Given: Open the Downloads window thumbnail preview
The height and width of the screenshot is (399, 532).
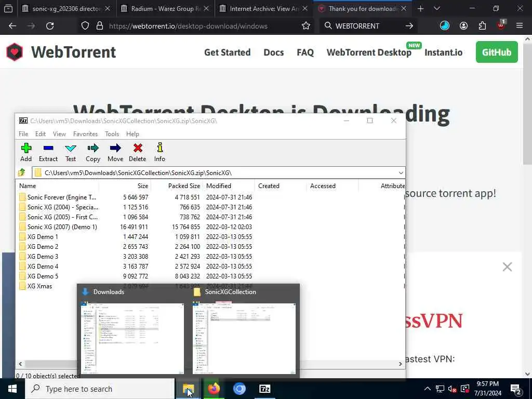Looking at the screenshot, I should pyautogui.click(x=132, y=338).
